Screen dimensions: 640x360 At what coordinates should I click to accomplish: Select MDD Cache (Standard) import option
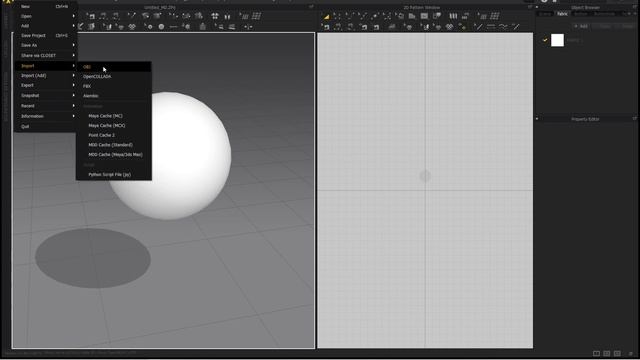coord(113,145)
